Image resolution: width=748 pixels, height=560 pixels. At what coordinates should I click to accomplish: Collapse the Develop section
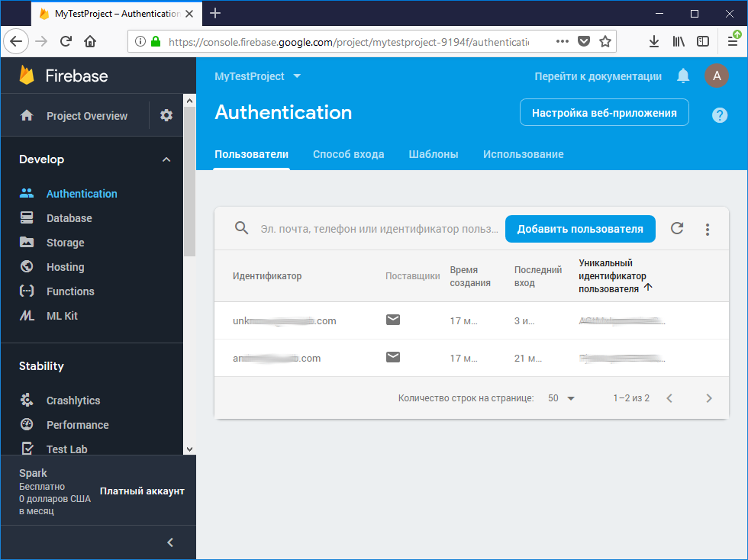coord(166,159)
